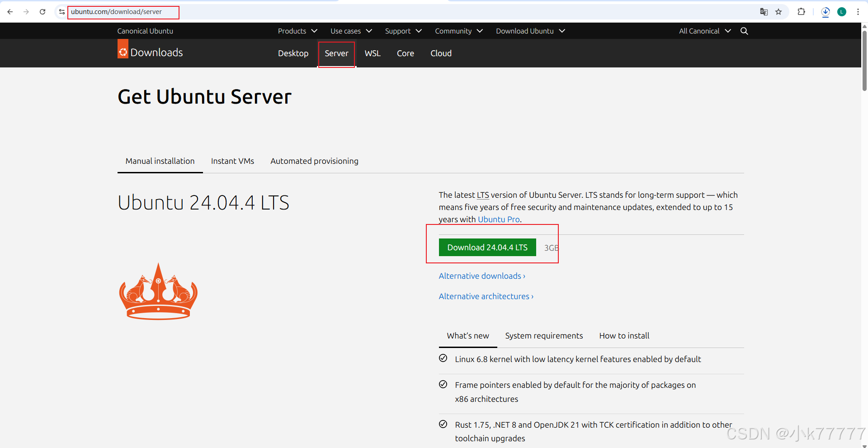Screen dimensions: 868x448
Task: Open Alternative downloads link
Action: tap(482, 276)
